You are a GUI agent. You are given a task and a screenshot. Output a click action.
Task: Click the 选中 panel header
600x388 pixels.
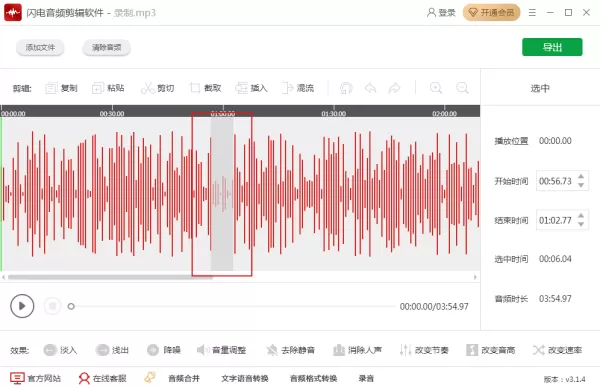(540, 88)
